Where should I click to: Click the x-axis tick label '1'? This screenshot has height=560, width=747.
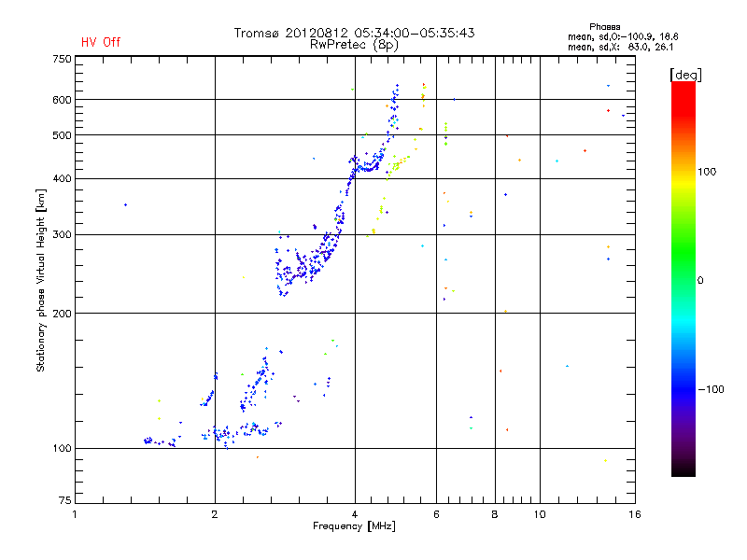[75, 514]
